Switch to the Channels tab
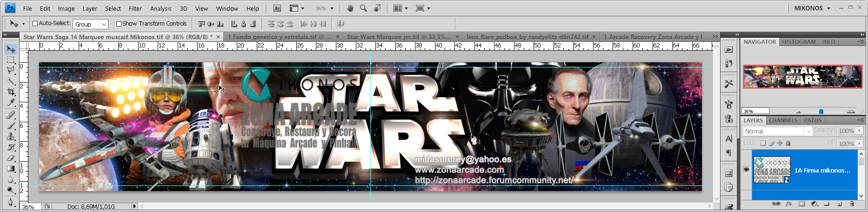868x212 pixels. [783, 120]
